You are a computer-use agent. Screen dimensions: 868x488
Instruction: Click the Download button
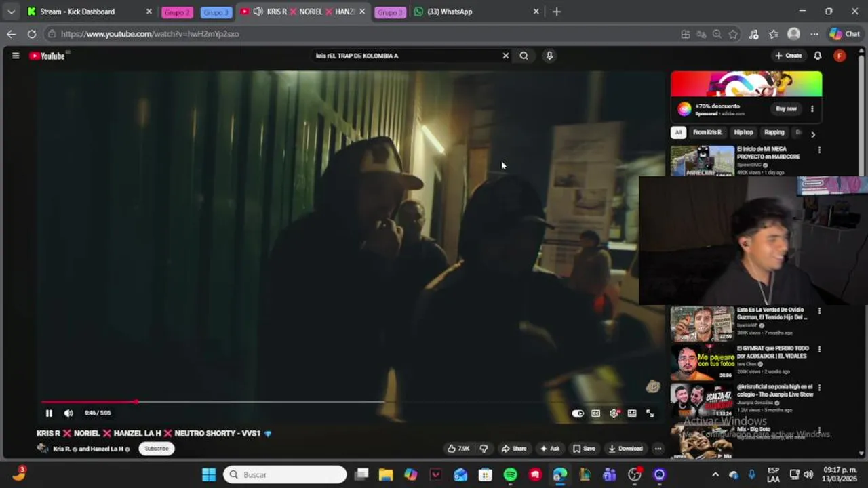[625, 449]
